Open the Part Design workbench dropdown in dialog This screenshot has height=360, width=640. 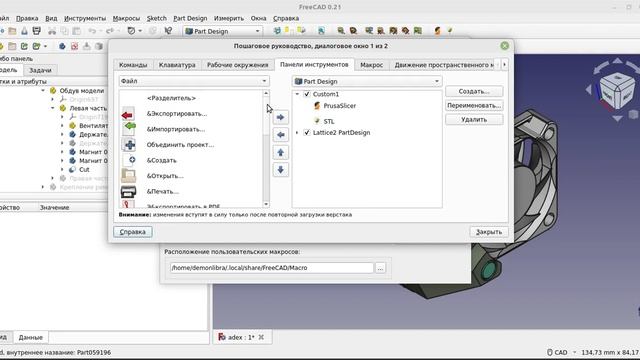pos(367,81)
